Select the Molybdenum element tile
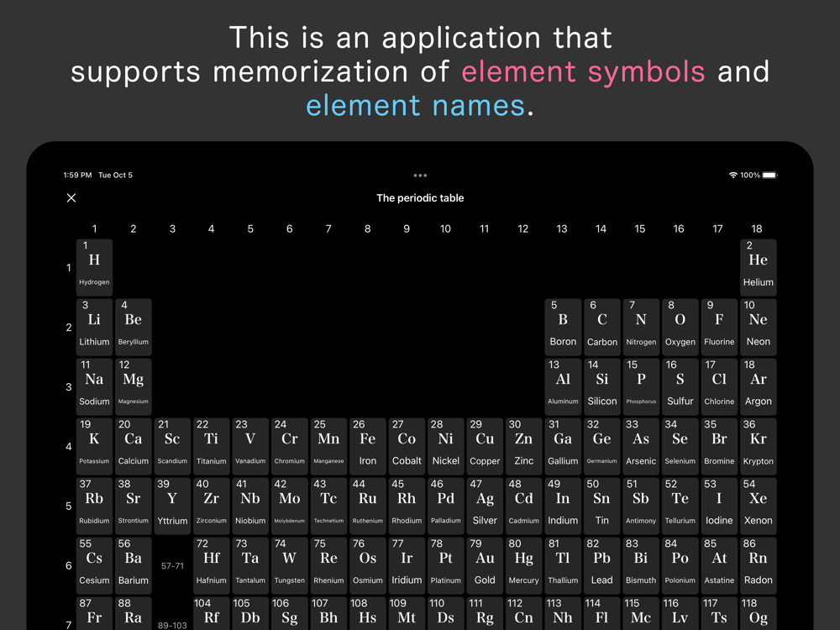 tap(289, 507)
